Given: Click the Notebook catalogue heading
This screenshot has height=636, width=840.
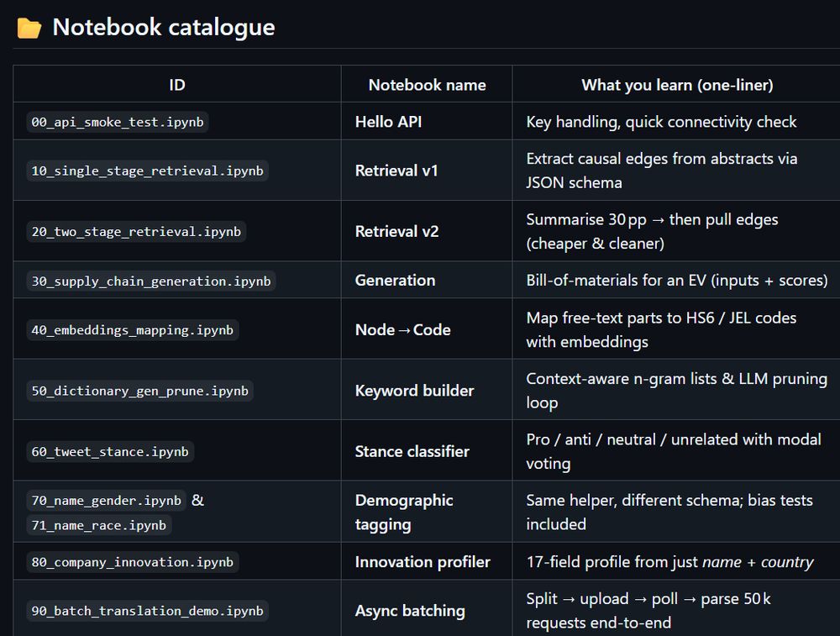Looking at the screenshot, I should click(164, 27).
